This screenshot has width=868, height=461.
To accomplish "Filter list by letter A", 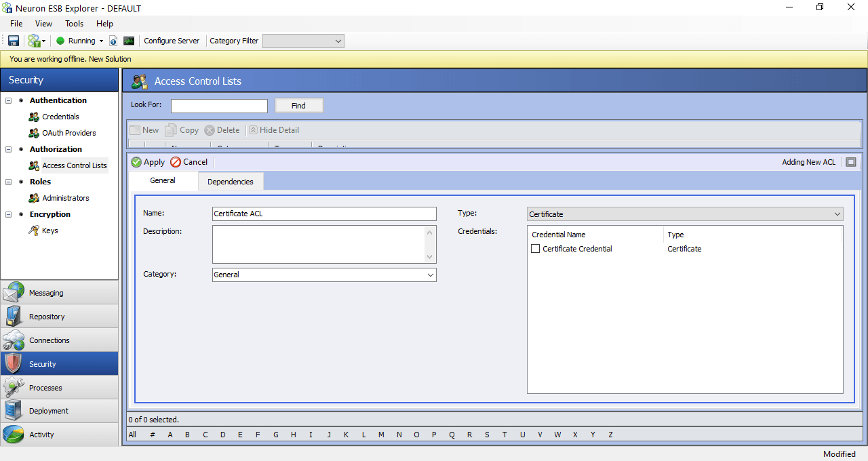I will [x=170, y=435].
